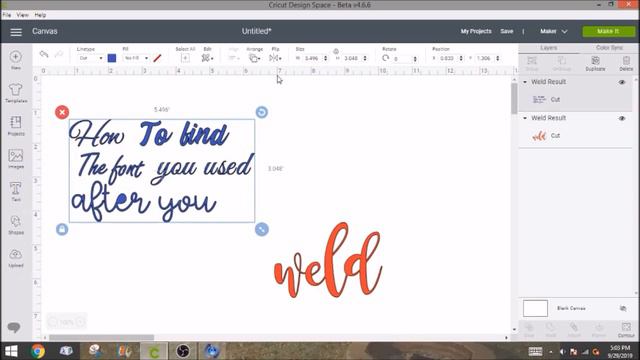Click the Select All icon
The height and width of the screenshot is (360, 640).
point(185,58)
